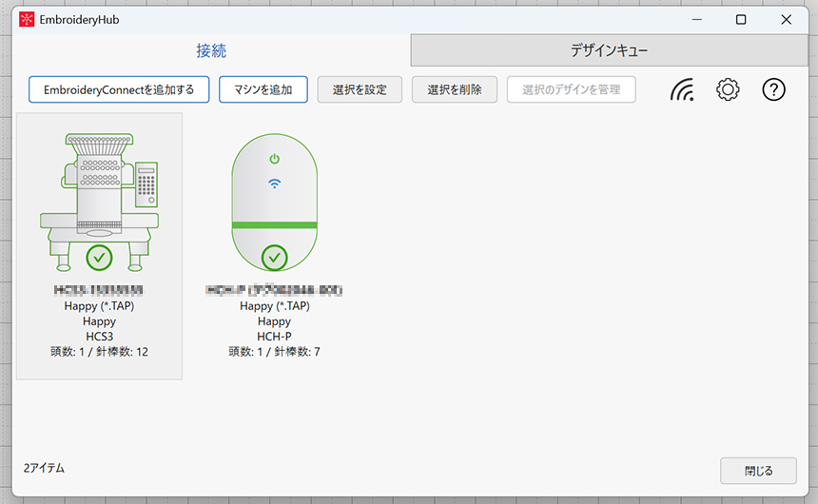This screenshot has height=504, width=818.
Task: Click the マシンを追加 button
Action: [x=263, y=89]
